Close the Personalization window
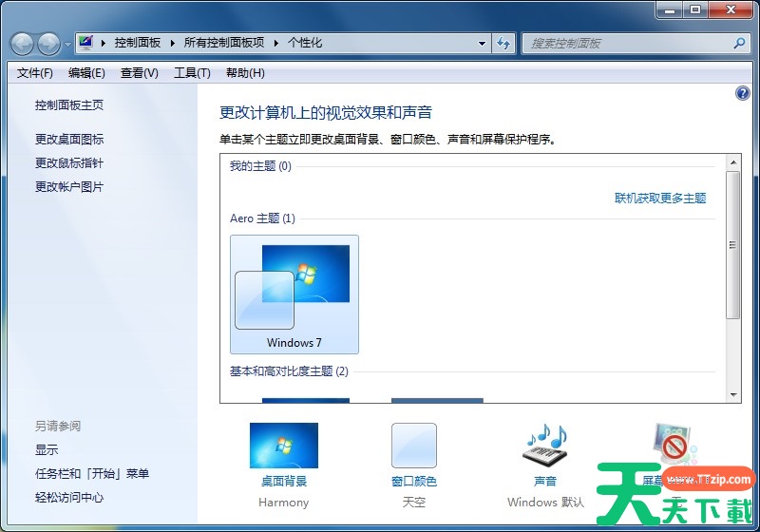760x532 pixels. (x=731, y=9)
